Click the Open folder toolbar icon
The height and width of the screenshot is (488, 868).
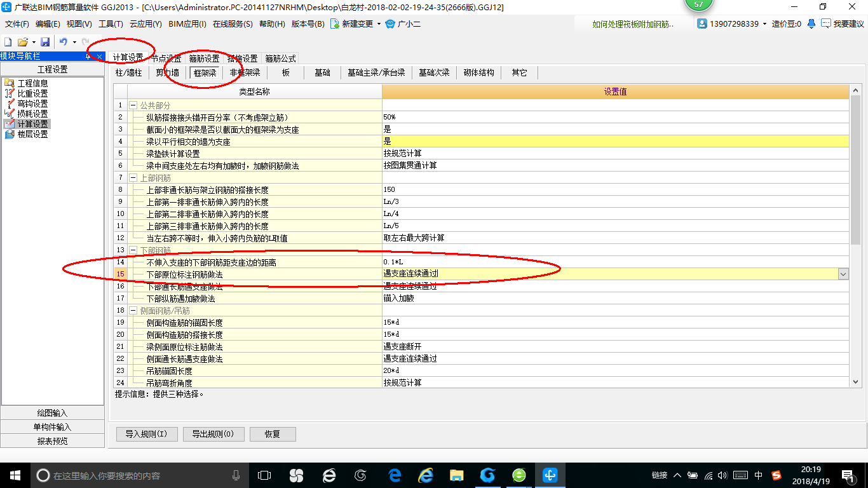point(22,42)
